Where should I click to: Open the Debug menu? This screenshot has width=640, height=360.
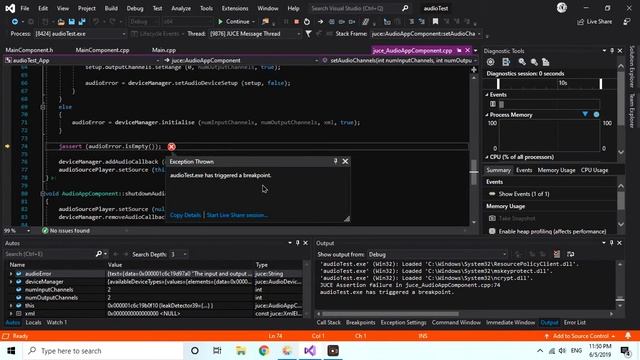[135, 8]
